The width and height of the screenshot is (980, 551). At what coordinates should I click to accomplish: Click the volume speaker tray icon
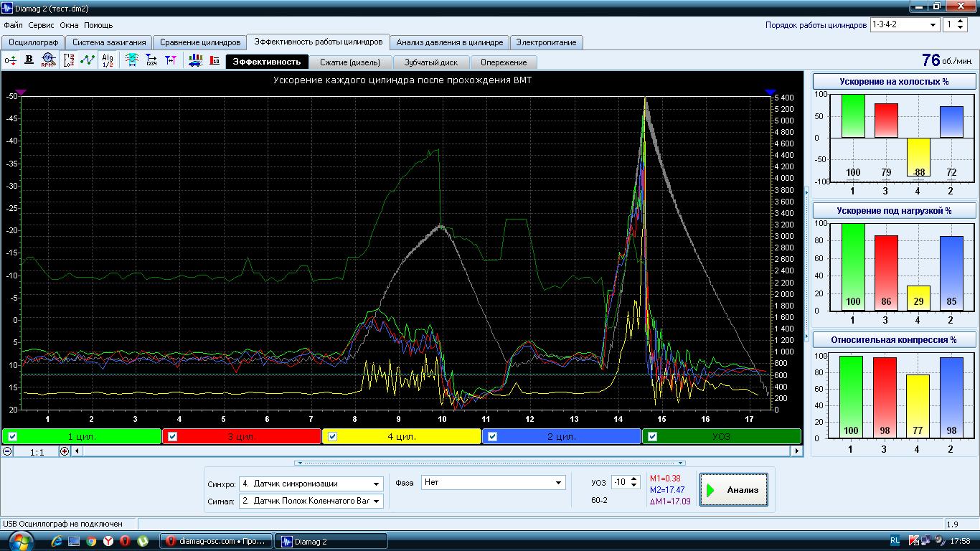[x=938, y=540]
